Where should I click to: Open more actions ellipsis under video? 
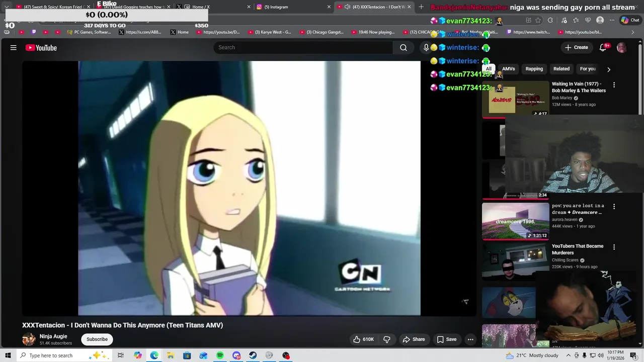coord(470,339)
